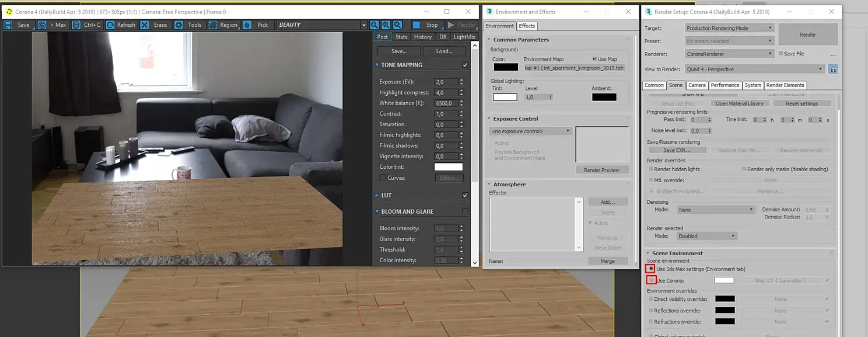Enable the Bloom and Glare checkbox
This screenshot has width=868, height=337.
[465, 211]
